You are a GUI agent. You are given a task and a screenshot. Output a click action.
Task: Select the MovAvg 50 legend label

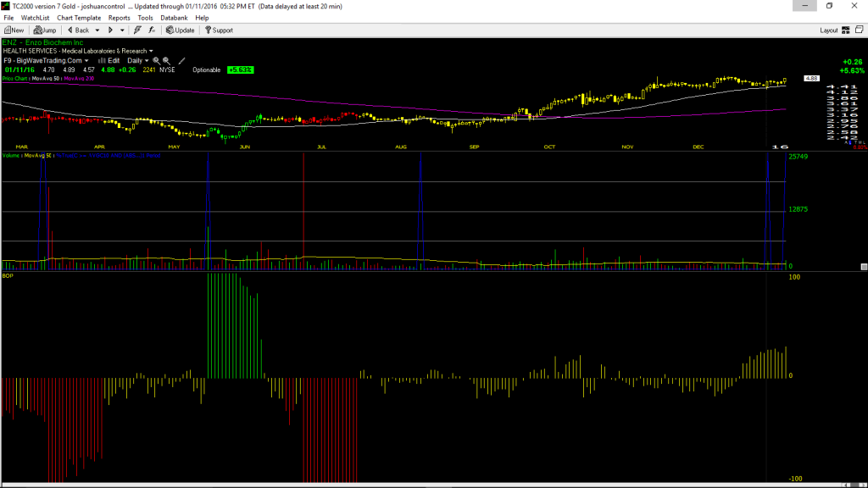pyautogui.click(x=46, y=79)
